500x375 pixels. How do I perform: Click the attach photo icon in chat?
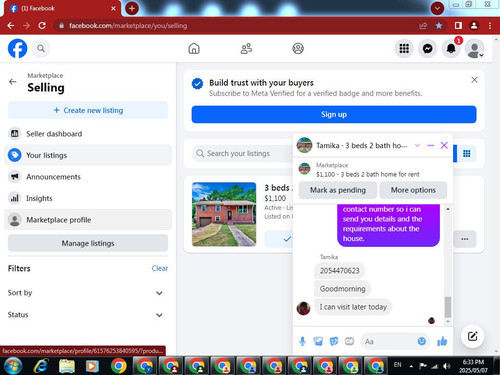(318, 341)
